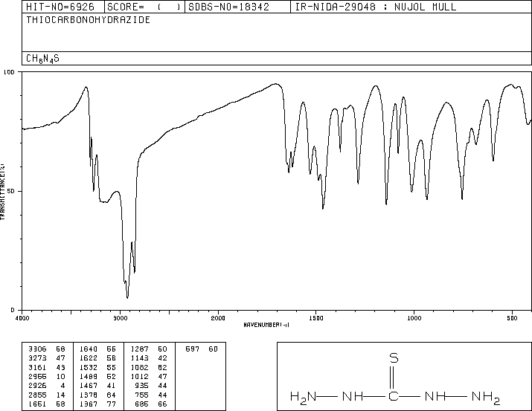
Task: Click the 100 transmittance axis label
Action: tap(9, 72)
